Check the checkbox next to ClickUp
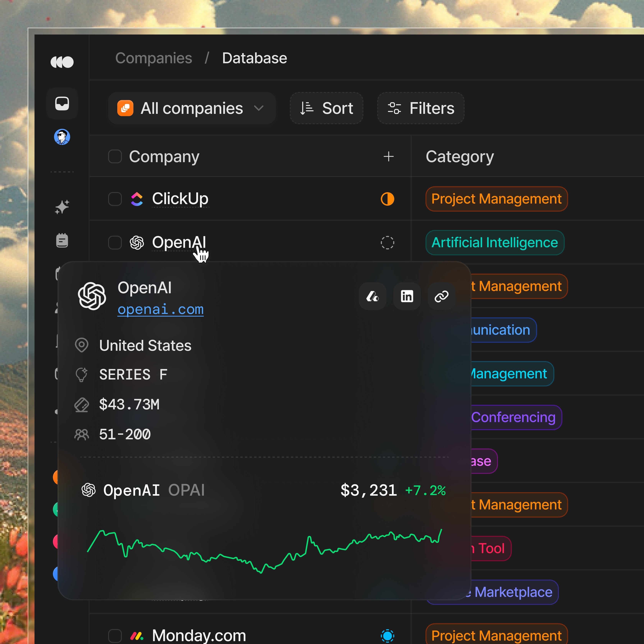This screenshot has height=644, width=644. [x=115, y=199]
